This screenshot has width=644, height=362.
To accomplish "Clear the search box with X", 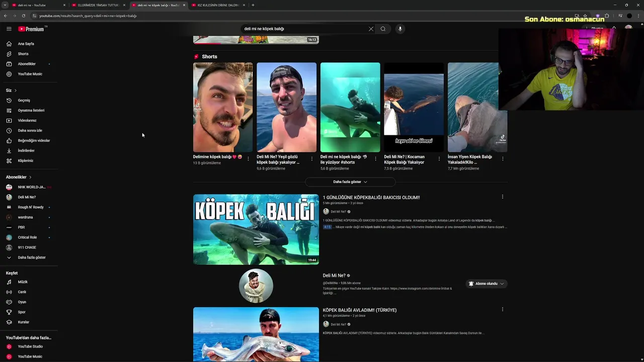I will coord(371,29).
